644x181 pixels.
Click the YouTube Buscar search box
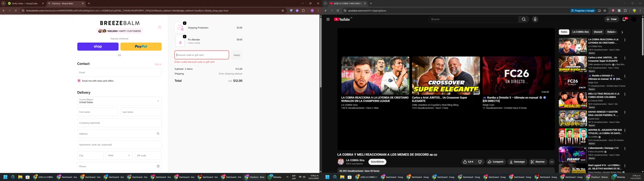(474, 19)
